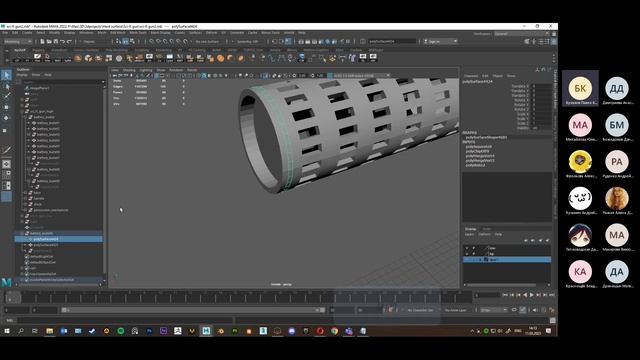Play animation forwards

pyautogui.click(x=531, y=295)
